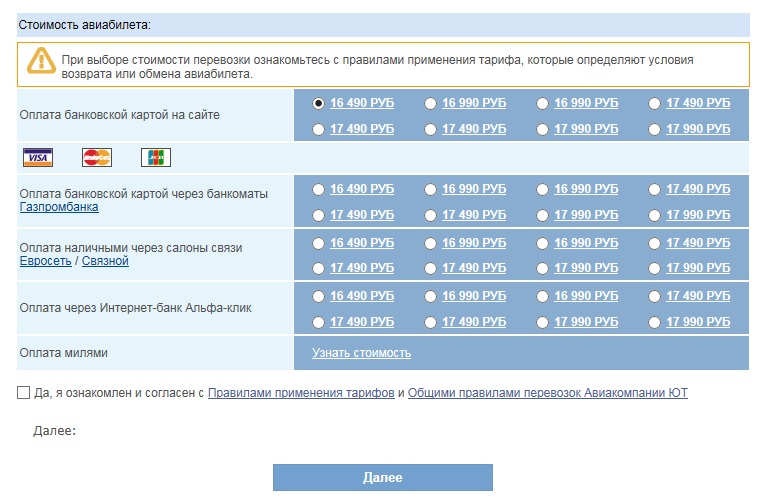Open Общими правилами перевозок Авиакомпании ЮТ link

tap(547, 394)
